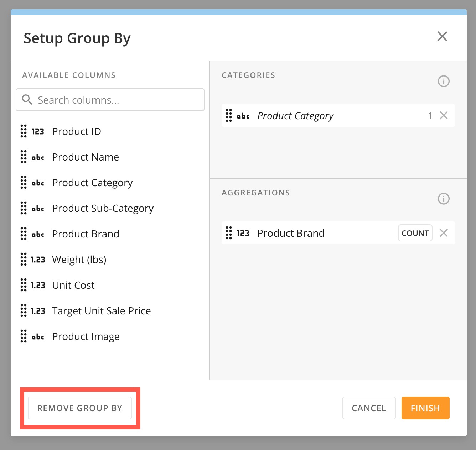Click in the Search columns field
The height and width of the screenshot is (450, 476).
[118, 100]
